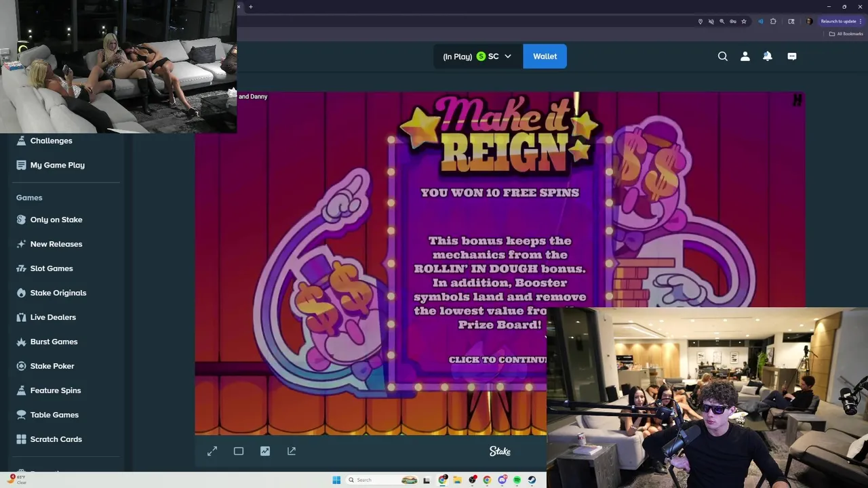Open the user profile icon
The image size is (868, 488).
coord(745,56)
